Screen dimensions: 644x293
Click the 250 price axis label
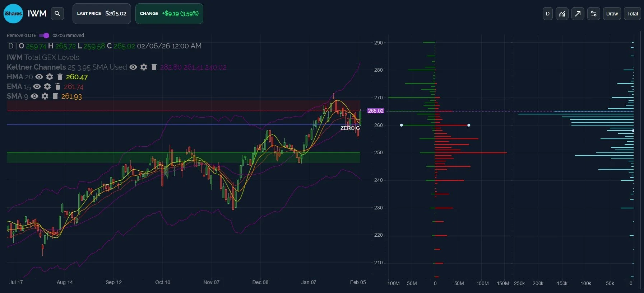[x=378, y=152]
